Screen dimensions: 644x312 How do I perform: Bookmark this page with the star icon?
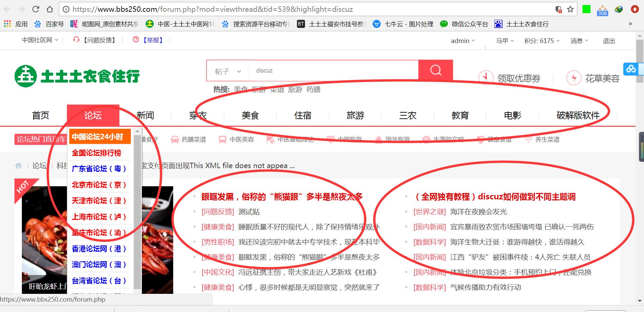tap(570, 9)
